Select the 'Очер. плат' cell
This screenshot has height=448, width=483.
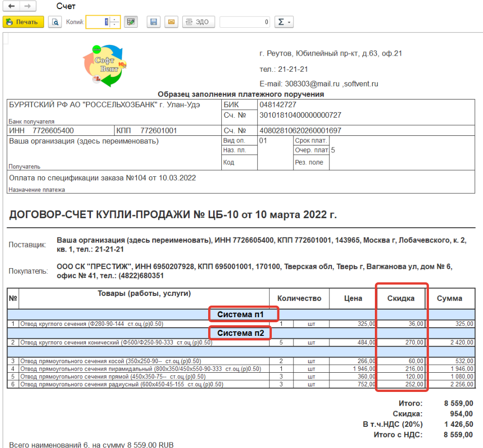tap(311, 150)
